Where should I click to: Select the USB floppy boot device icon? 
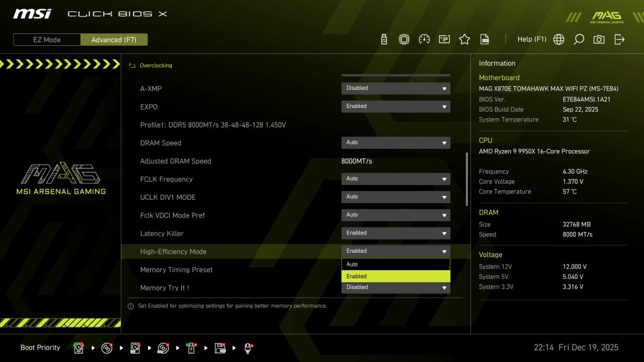coord(219,348)
